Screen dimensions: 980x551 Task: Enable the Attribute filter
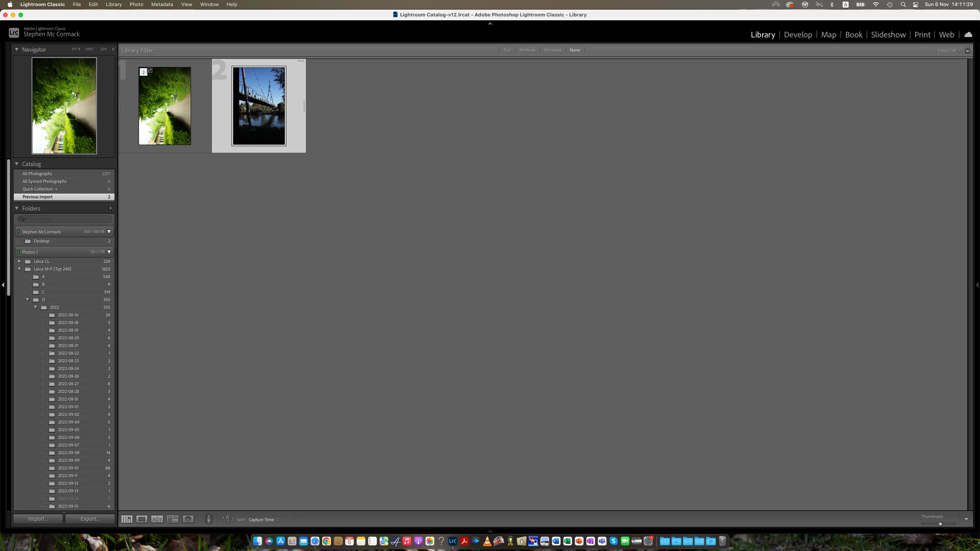tap(527, 50)
